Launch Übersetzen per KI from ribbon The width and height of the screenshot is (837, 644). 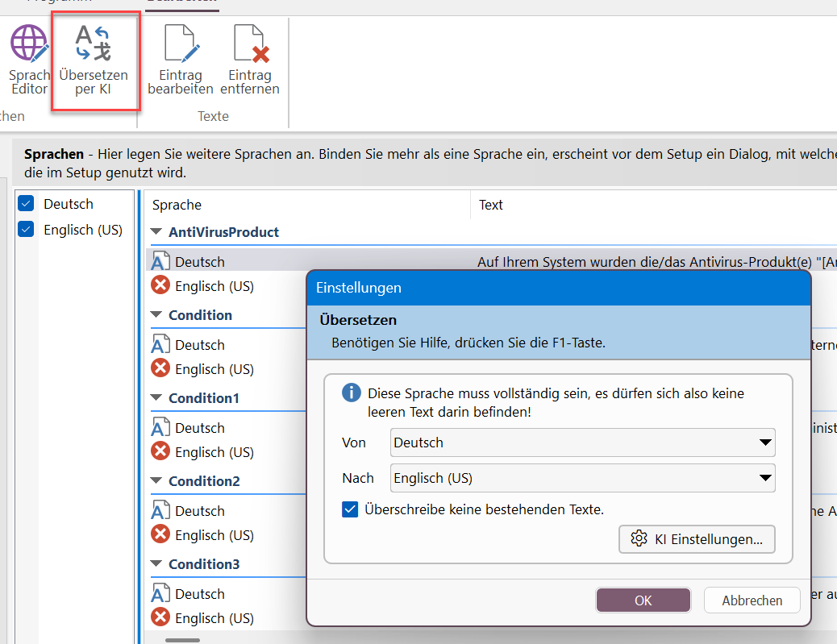(x=94, y=60)
